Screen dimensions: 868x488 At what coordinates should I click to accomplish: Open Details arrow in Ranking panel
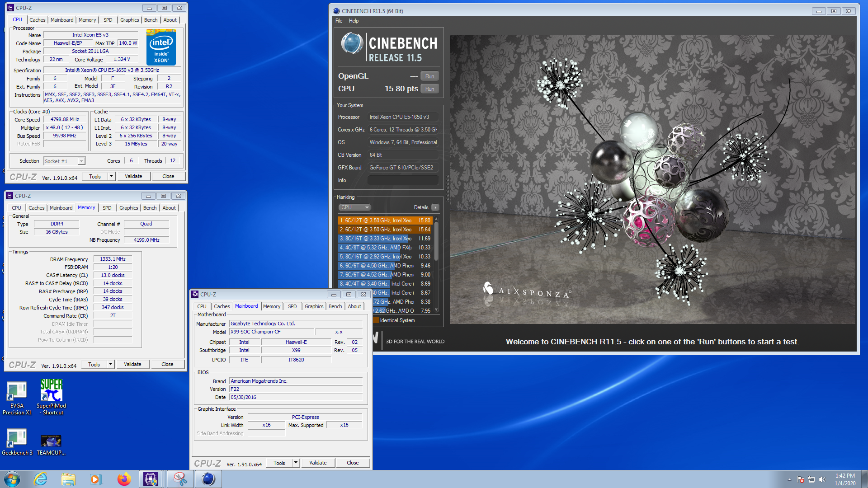pos(435,207)
